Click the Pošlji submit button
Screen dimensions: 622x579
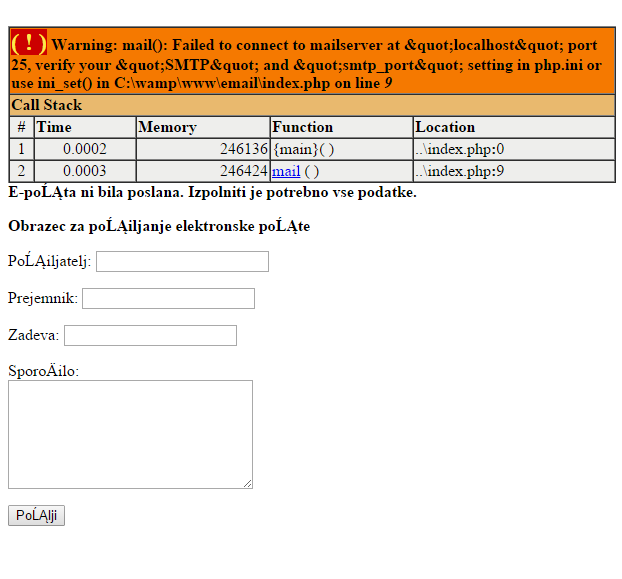click(x=36, y=516)
